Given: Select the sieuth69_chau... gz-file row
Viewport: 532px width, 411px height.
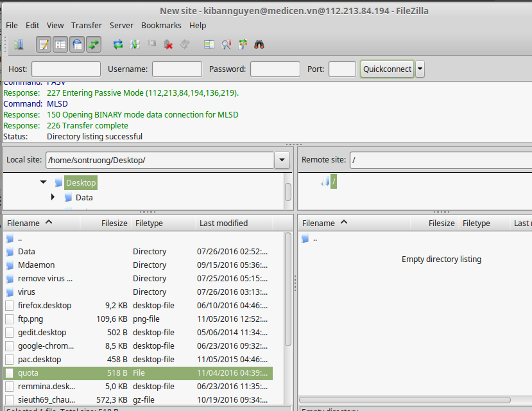Looking at the screenshot, I should pos(138,400).
